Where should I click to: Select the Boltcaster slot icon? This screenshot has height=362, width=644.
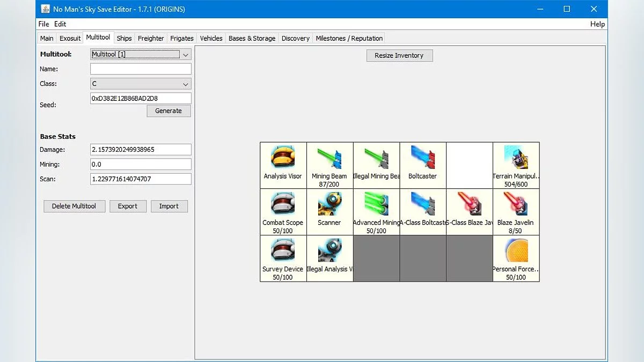(423, 158)
